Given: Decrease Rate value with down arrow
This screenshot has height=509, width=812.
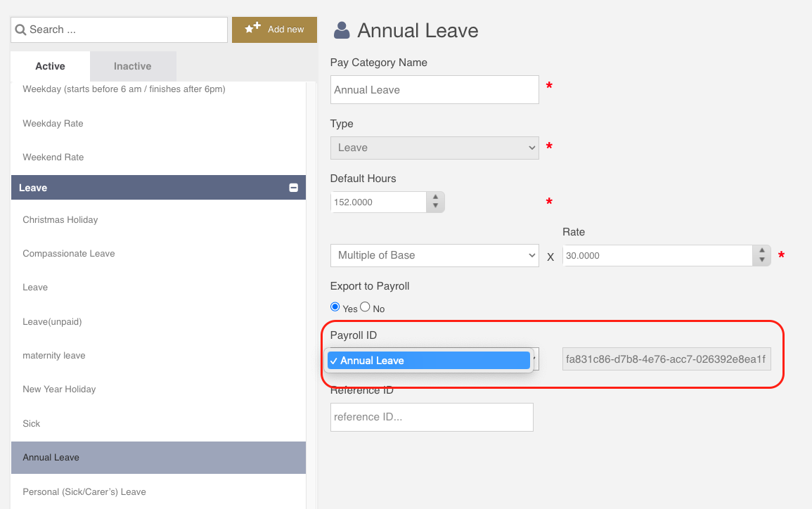Looking at the screenshot, I should [762, 259].
